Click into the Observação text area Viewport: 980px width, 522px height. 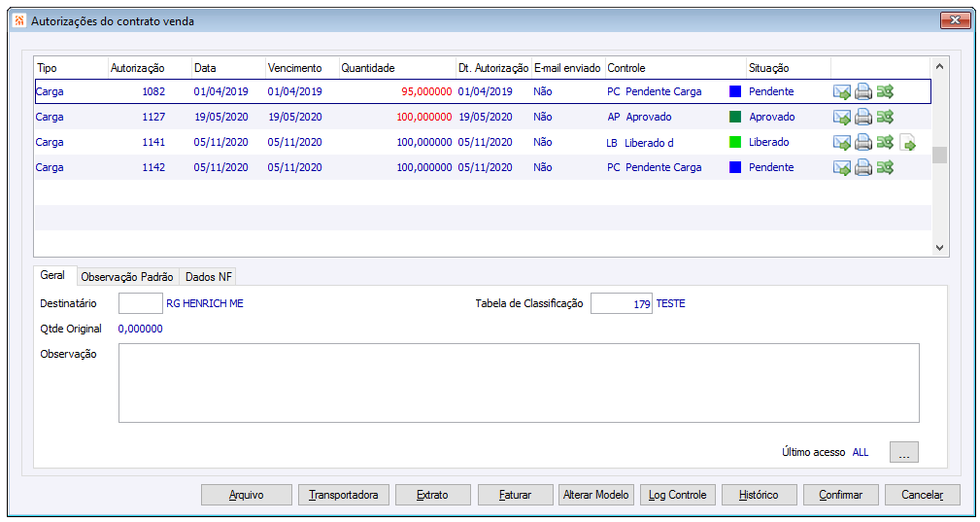519,383
